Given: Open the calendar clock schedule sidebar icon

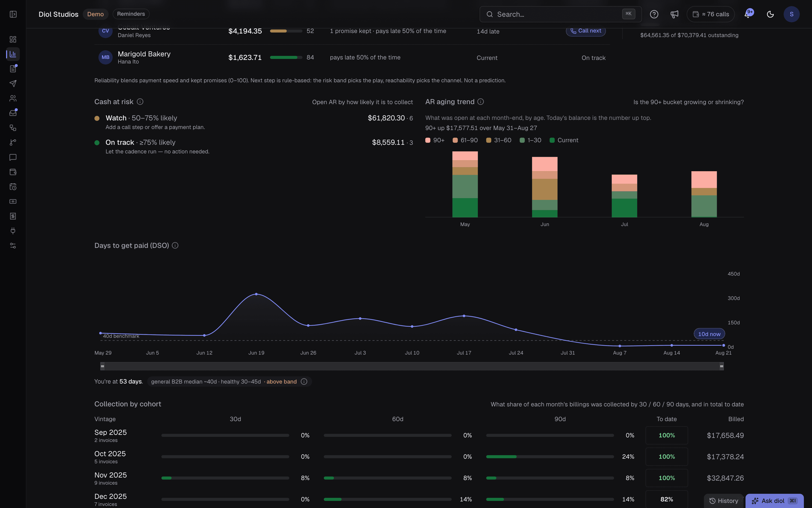Looking at the screenshot, I should tap(13, 187).
